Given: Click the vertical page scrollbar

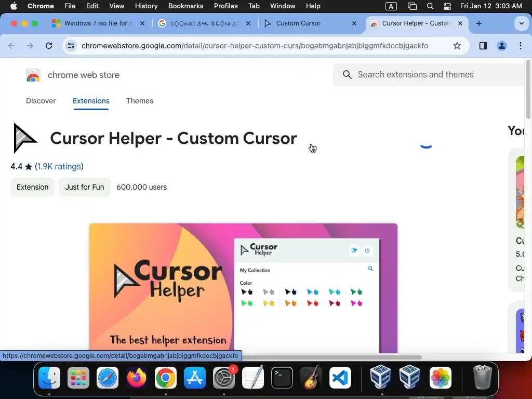Looking at the screenshot, I should [528, 89].
